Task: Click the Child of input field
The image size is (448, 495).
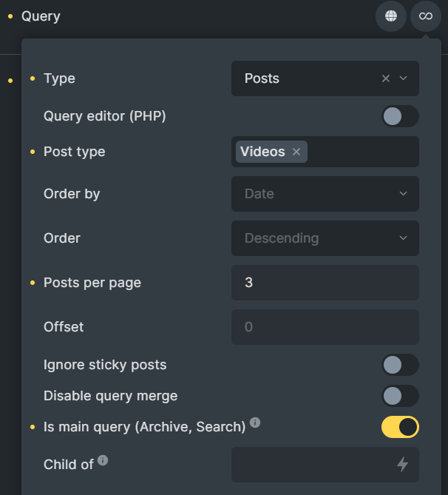Action: [x=325, y=465]
